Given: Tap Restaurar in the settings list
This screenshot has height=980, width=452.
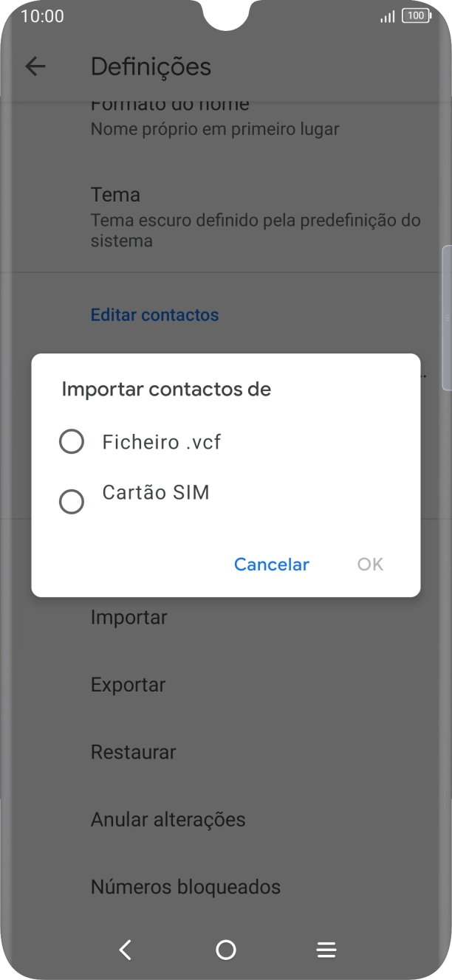Looking at the screenshot, I should click(x=133, y=752).
